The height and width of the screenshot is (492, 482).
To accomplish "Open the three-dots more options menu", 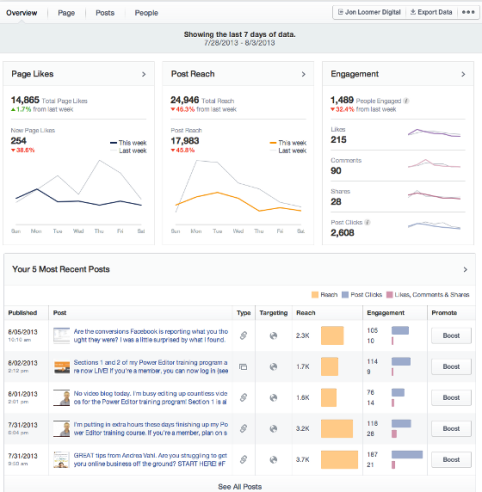I will click(468, 12).
